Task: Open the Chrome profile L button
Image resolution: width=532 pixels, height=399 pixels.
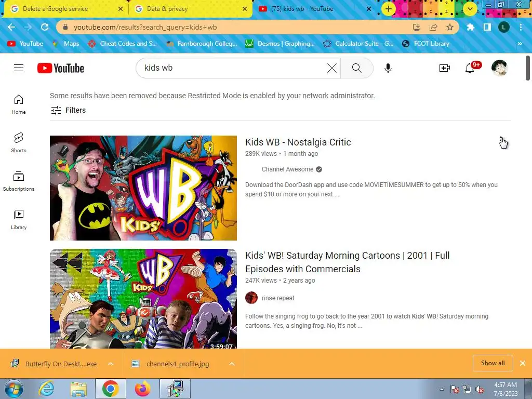Action: click(504, 27)
